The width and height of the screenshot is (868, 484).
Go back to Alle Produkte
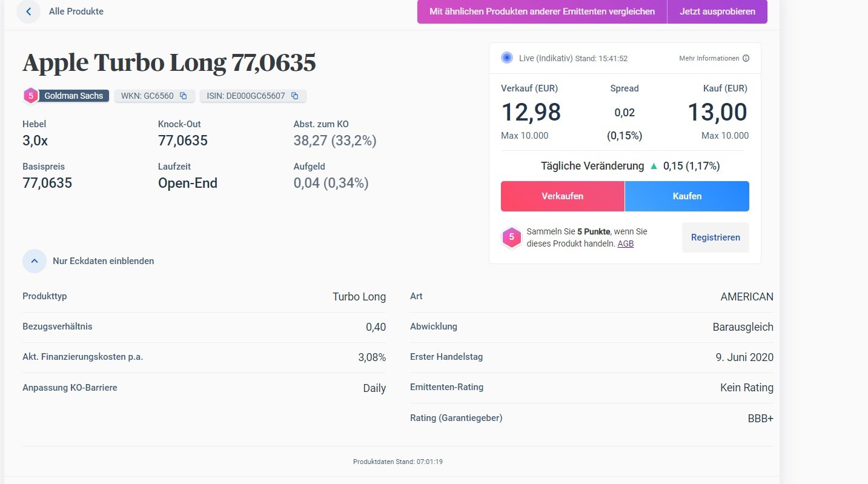click(x=76, y=12)
